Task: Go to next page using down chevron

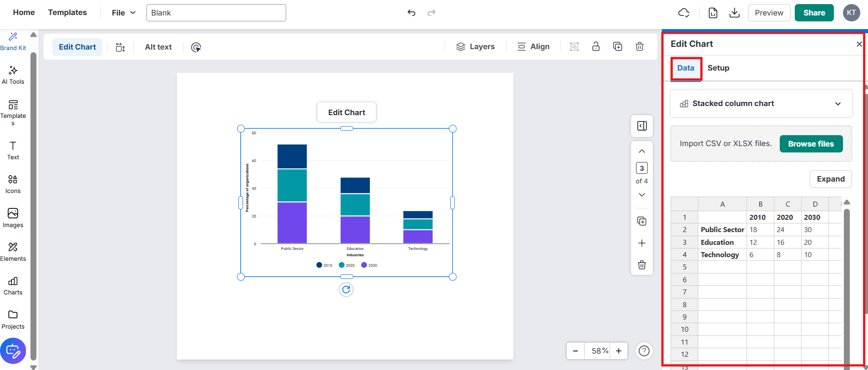Action: tap(642, 195)
